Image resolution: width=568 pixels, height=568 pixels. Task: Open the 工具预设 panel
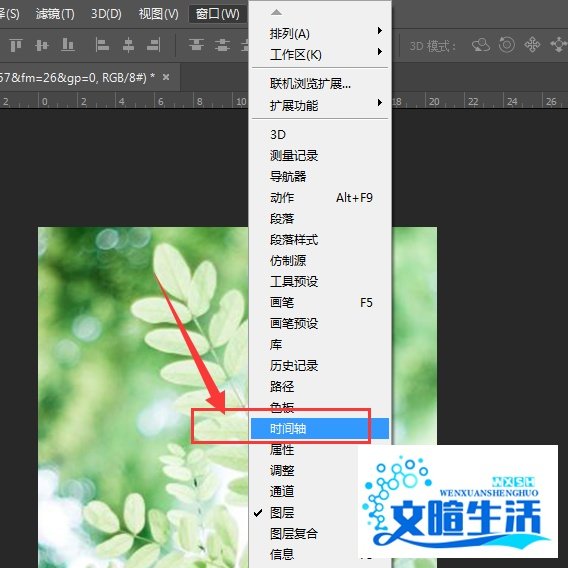pyautogui.click(x=320, y=281)
